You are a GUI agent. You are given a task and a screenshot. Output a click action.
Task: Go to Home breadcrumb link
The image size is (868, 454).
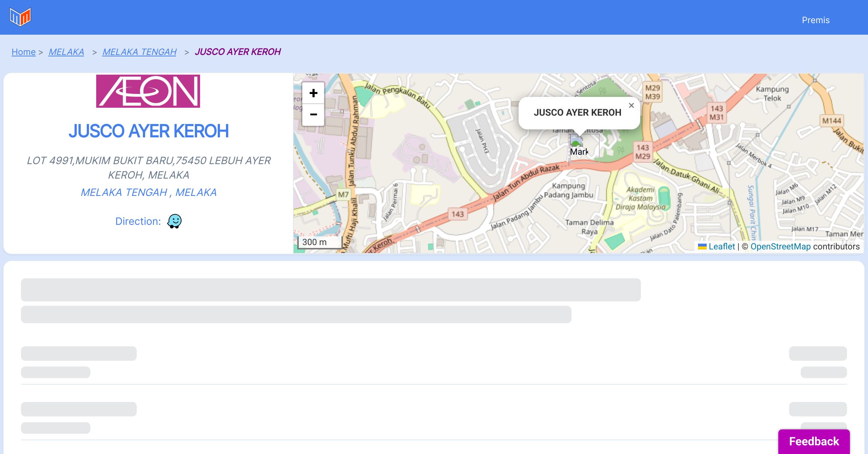[24, 52]
